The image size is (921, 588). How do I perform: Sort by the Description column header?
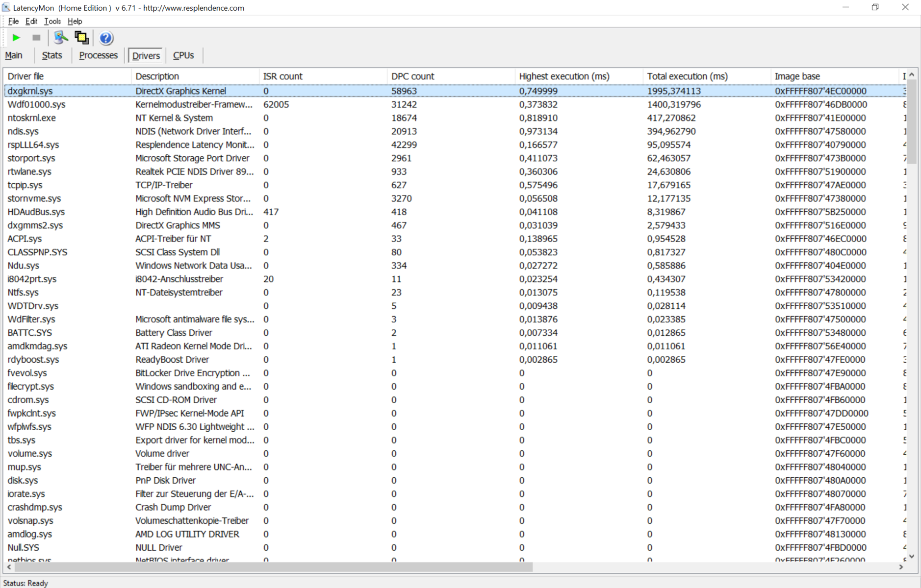click(x=195, y=76)
